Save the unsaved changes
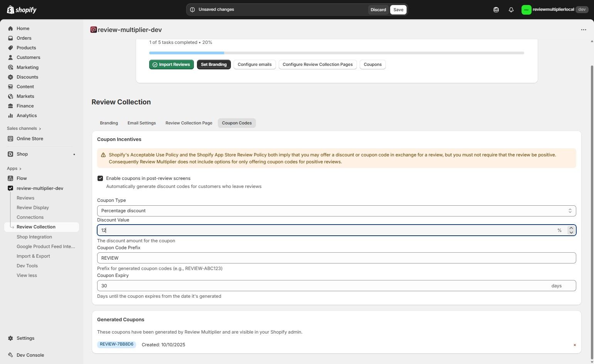 (x=398, y=9)
